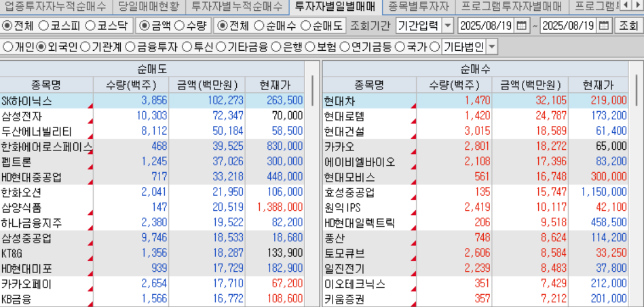Switch to 당일매매현황 tab
Screen dimensions: 644x307
point(149,6)
